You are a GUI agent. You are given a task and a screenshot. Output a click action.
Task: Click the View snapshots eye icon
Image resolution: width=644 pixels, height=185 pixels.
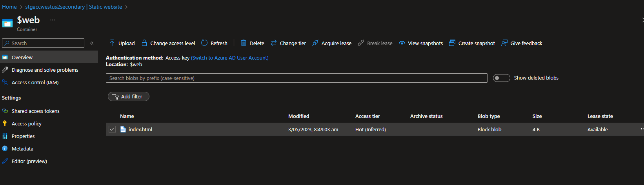click(x=402, y=43)
